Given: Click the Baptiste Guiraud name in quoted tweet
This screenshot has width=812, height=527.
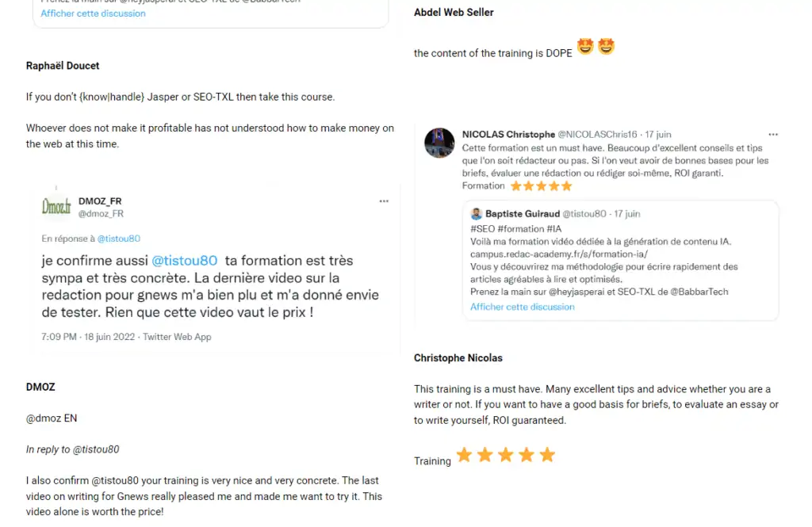Looking at the screenshot, I should click(x=523, y=213).
